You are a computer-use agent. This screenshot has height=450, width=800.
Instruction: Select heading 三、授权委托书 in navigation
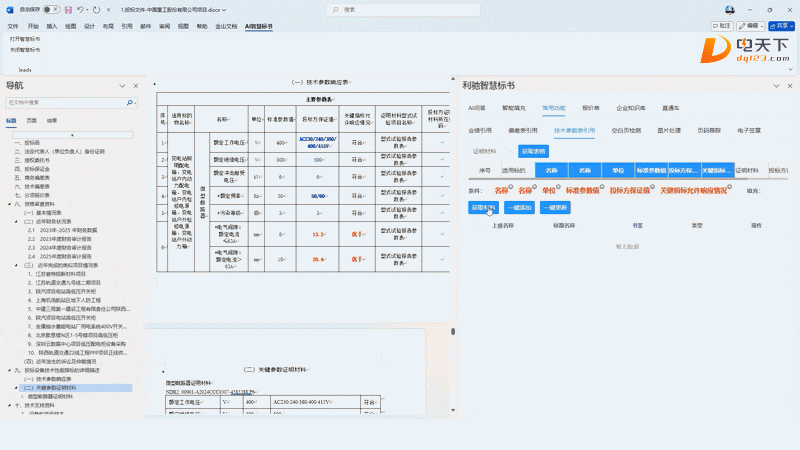point(32,160)
